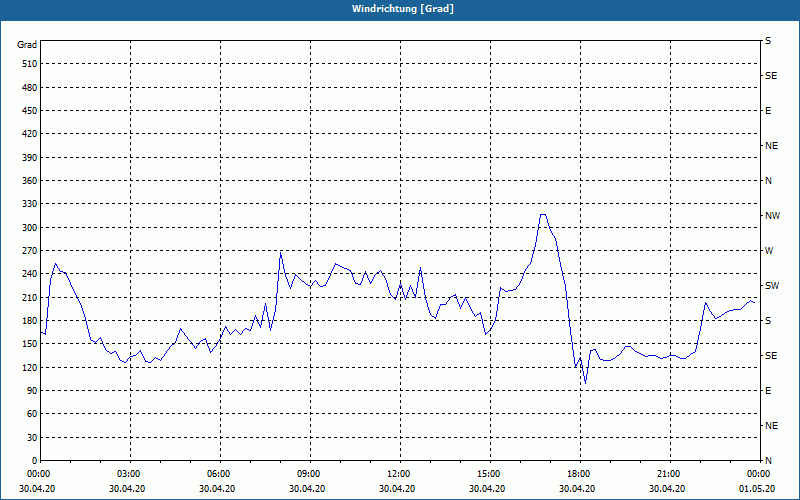The width and height of the screenshot is (800, 500).
Task: Click the '30.04.20' date under 12:00
Action: click(397, 489)
